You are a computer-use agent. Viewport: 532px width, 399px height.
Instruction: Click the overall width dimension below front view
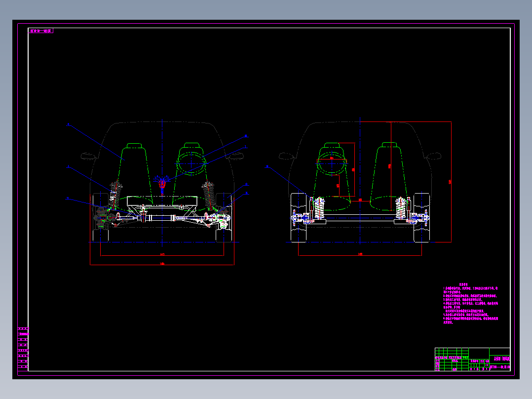coord(162,264)
